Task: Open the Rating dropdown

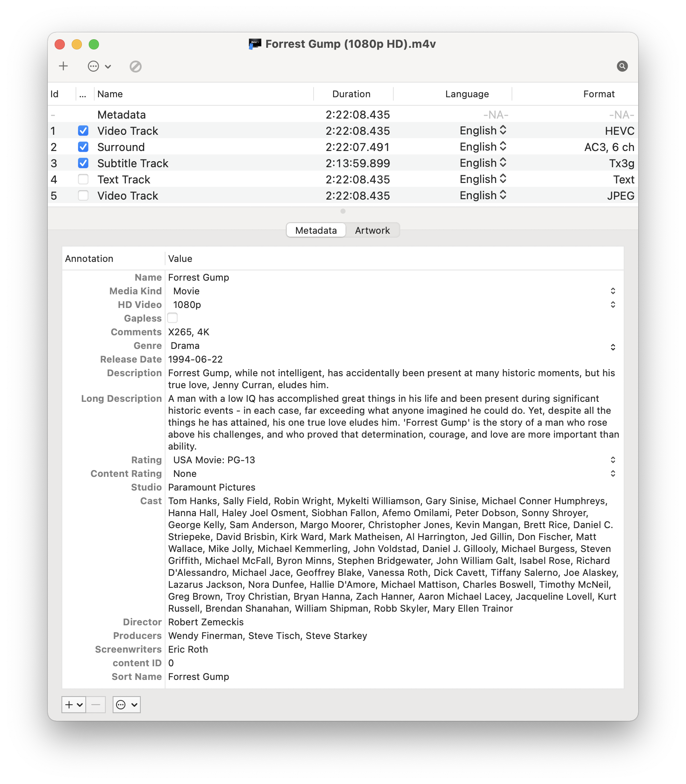Action: (394, 460)
